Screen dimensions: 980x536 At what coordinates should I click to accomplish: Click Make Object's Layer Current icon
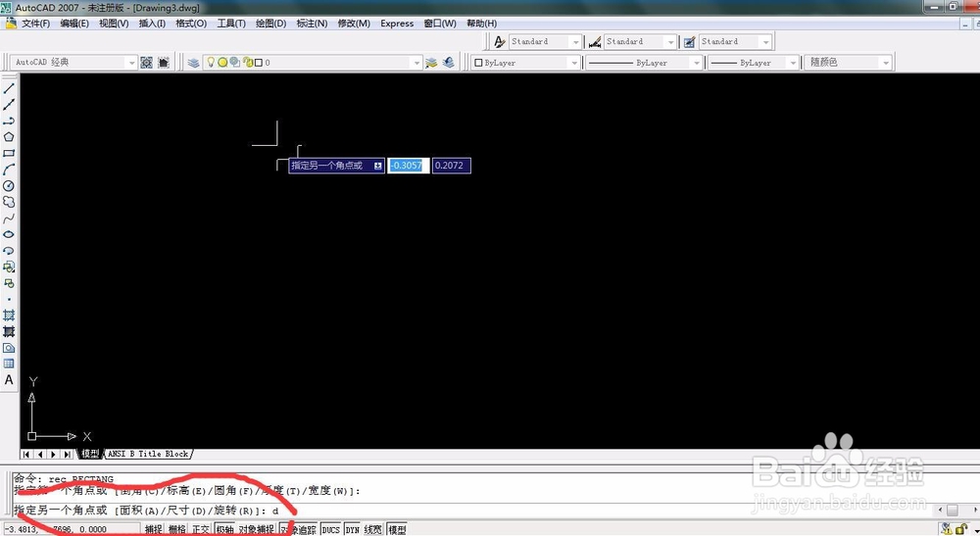(431, 63)
